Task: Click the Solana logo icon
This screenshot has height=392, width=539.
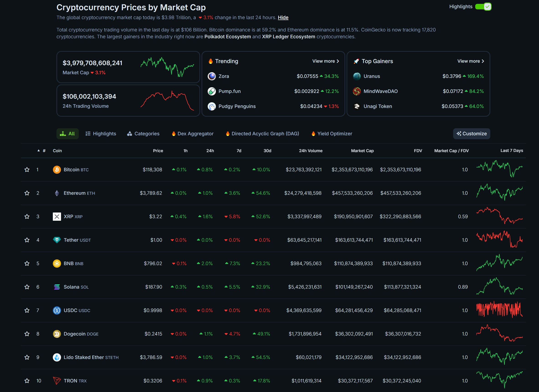Action: click(x=57, y=287)
